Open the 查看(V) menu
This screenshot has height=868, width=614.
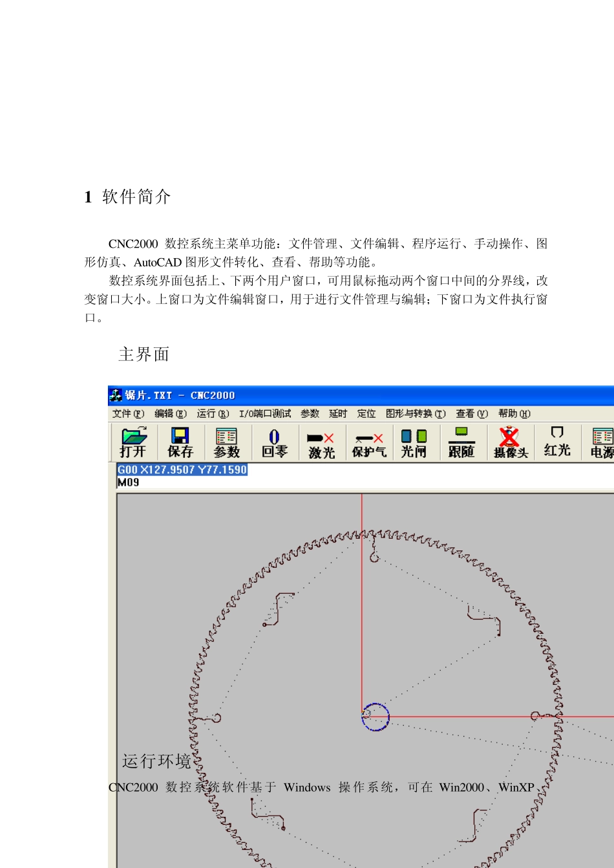click(472, 414)
